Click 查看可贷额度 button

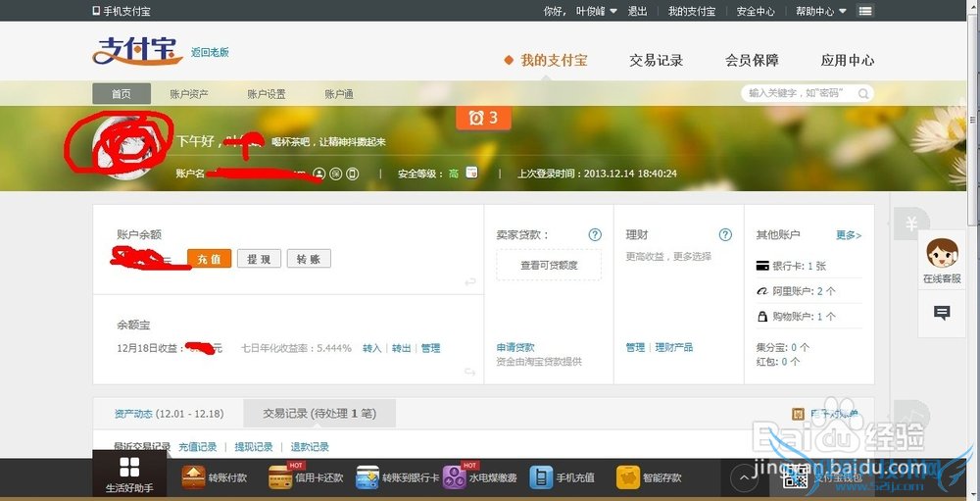549,265
